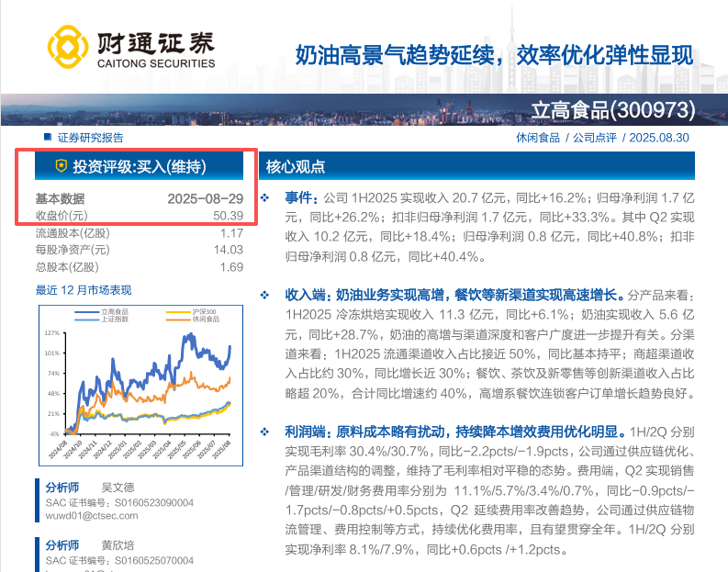This screenshot has height=572, width=728.
Task: Click the shield icon beside 投资评级
Action: pyautogui.click(x=62, y=166)
